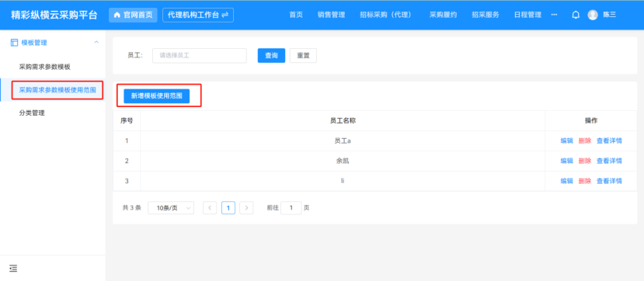Select page 1 in pagination
Viewport: 644px width, 281px height.
click(x=228, y=208)
